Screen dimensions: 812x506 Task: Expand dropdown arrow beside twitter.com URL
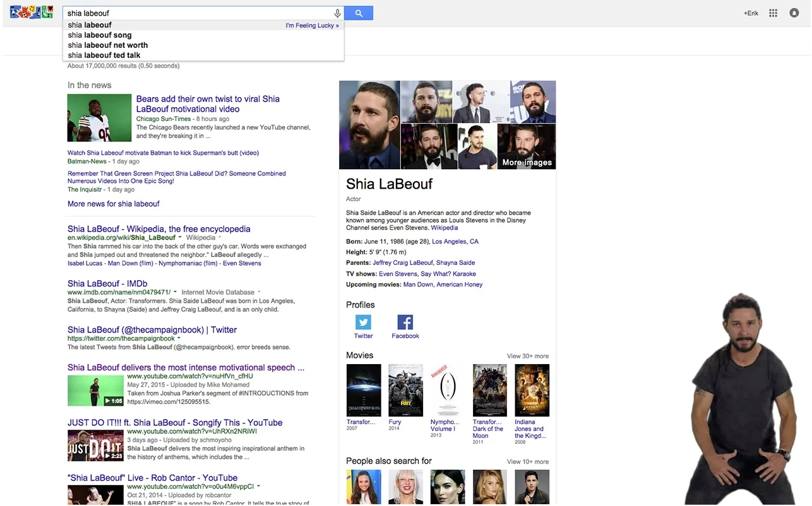click(179, 338)
